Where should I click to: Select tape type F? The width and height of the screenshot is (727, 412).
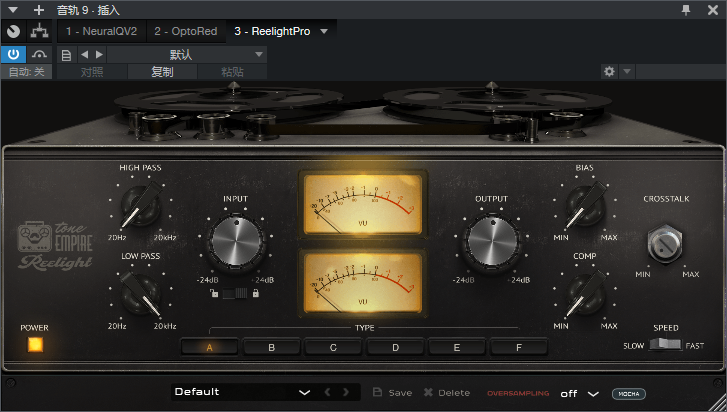pos(519,348)
